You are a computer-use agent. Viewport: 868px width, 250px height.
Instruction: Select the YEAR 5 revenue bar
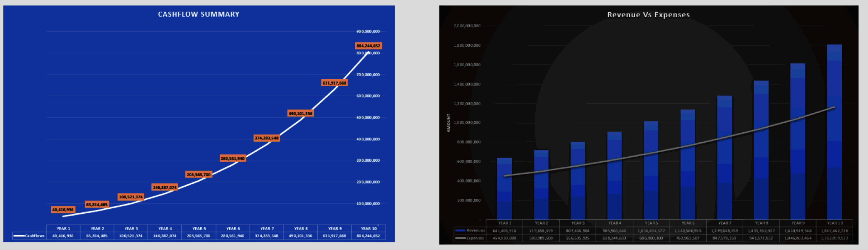[x=651, y=170]
